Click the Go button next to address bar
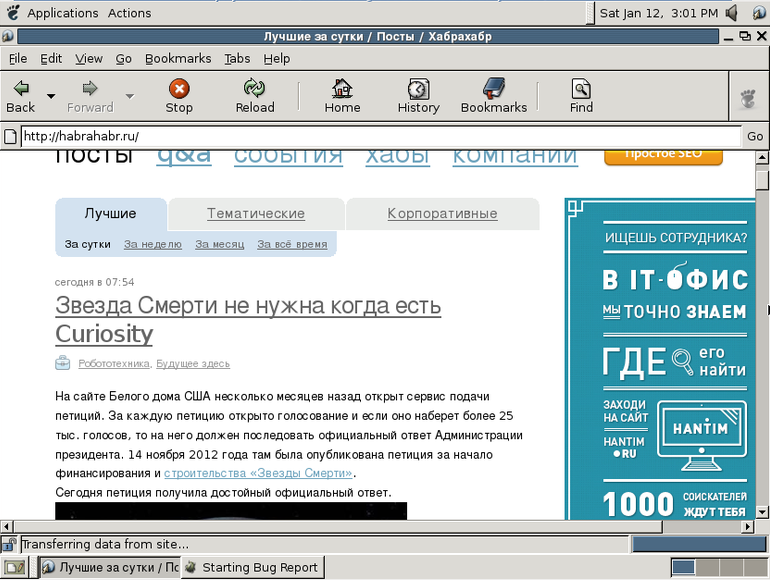The width and height of the screenshot is (770, 580). coord(755,136)
